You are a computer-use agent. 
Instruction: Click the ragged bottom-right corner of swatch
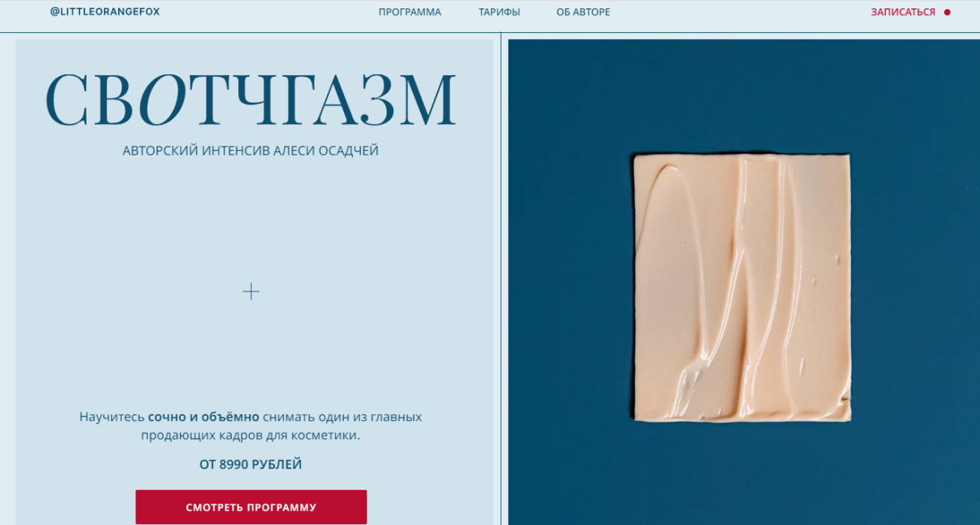[x=843, y=408]
